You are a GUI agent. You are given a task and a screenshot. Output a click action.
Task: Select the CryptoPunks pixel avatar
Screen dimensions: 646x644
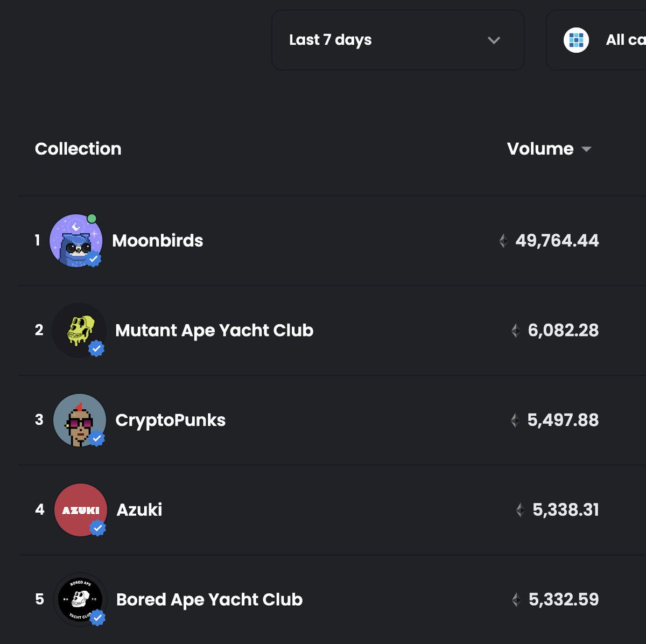click(80, 420)
